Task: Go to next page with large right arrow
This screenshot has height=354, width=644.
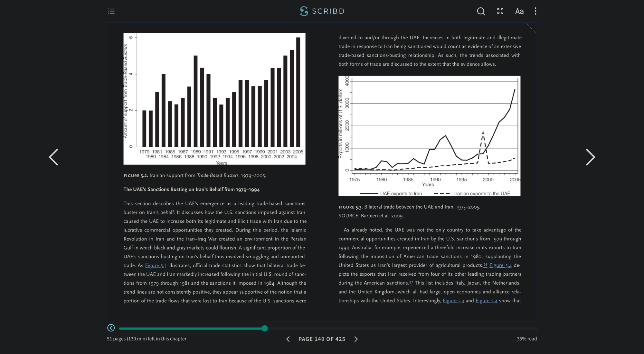Action: point(590,157)
